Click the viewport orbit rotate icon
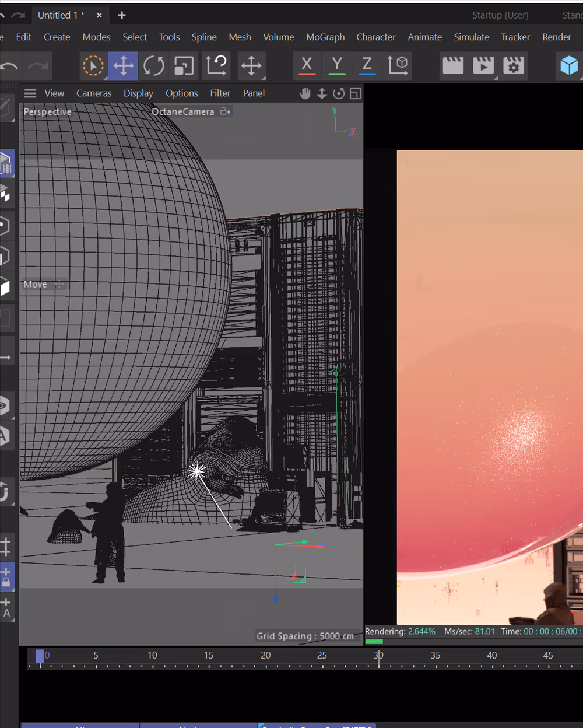583x728 pixels. 339,93
